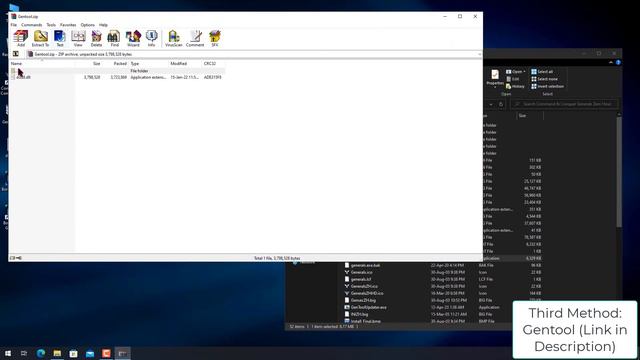Click the Explorer search box
640x360 pixels.
[564, 104]
